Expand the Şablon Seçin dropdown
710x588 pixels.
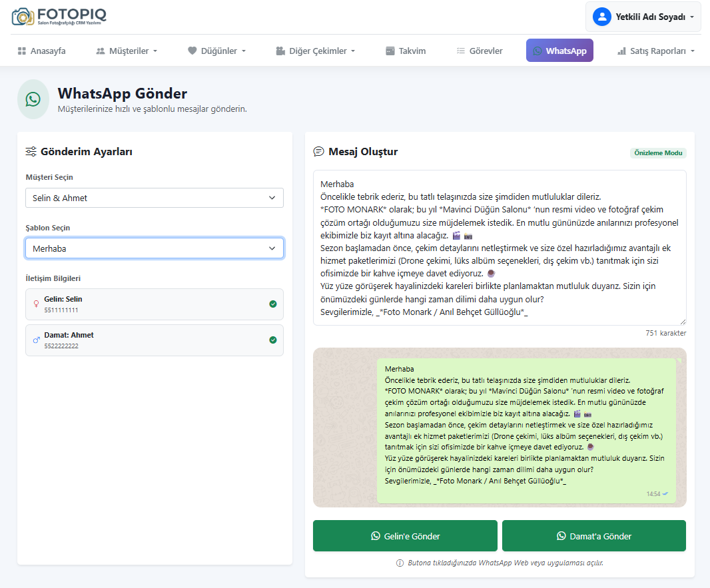155,248
